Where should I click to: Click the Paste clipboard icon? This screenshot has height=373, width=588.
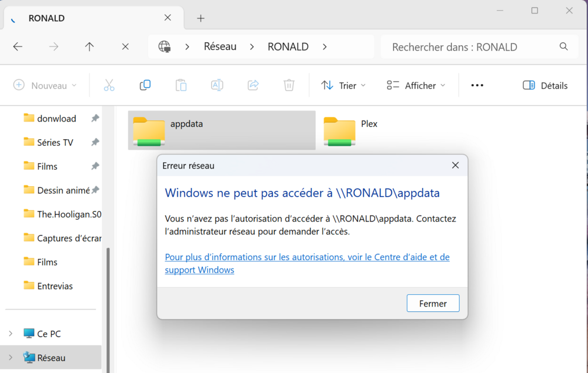tap(181, 85)
